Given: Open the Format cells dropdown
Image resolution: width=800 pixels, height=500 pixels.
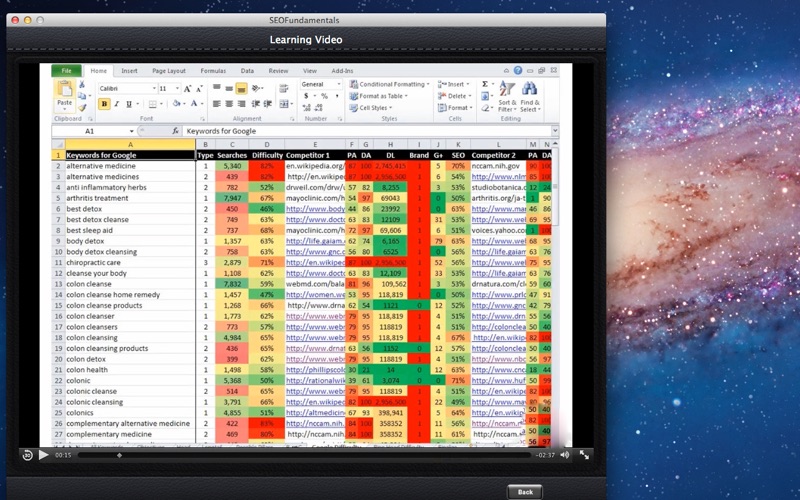Looking at the screenshot, I should 455,108.
